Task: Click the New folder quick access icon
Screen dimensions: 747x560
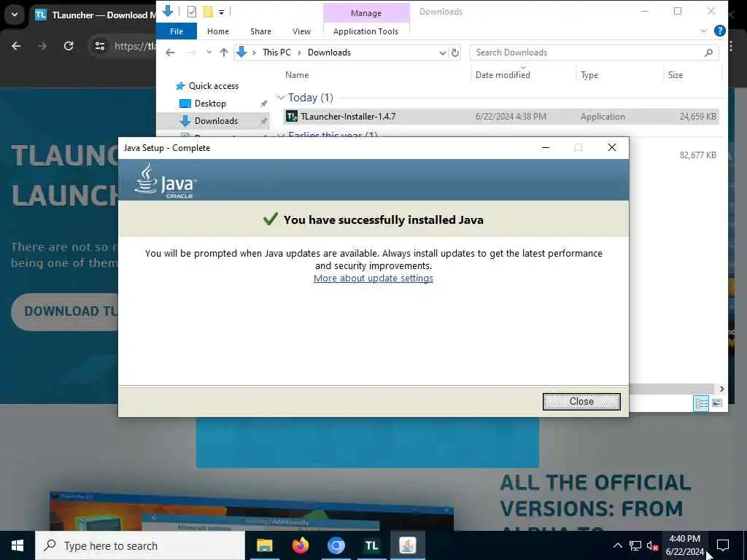Action: point(208,12)
